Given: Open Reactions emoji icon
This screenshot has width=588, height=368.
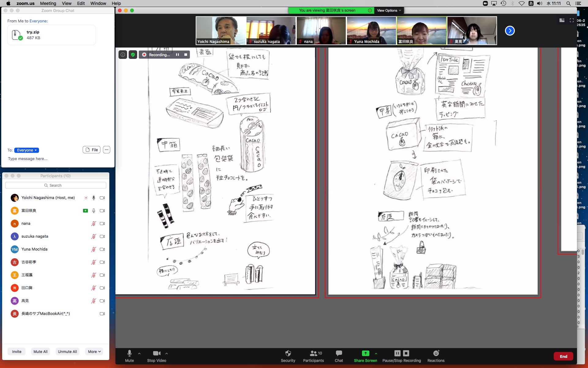Looking at the screenshot, I should 436,353.
